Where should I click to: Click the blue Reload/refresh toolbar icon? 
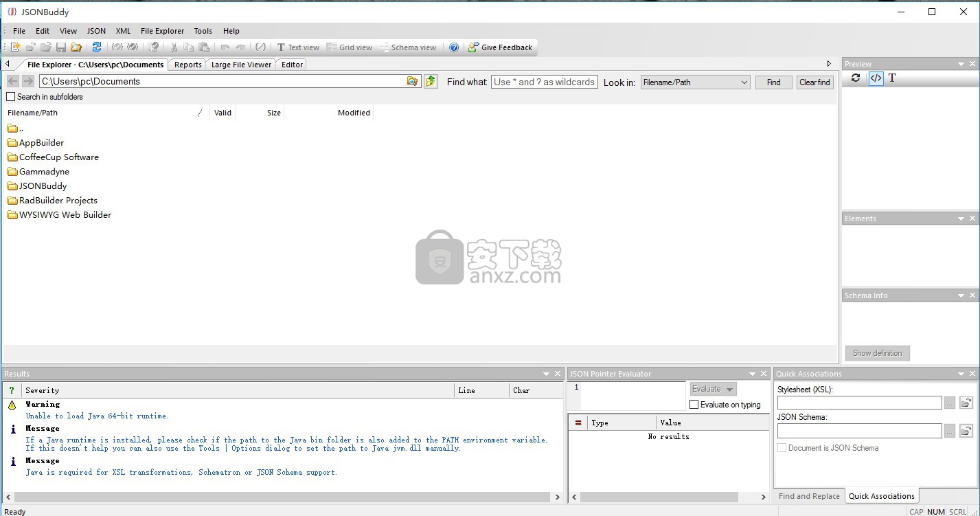click(97, 47)
